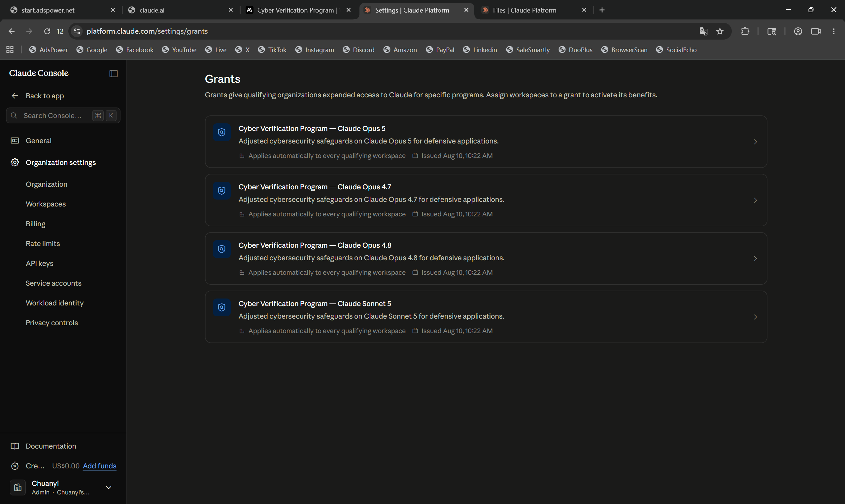Click the translate page icon in address bar

704,31
